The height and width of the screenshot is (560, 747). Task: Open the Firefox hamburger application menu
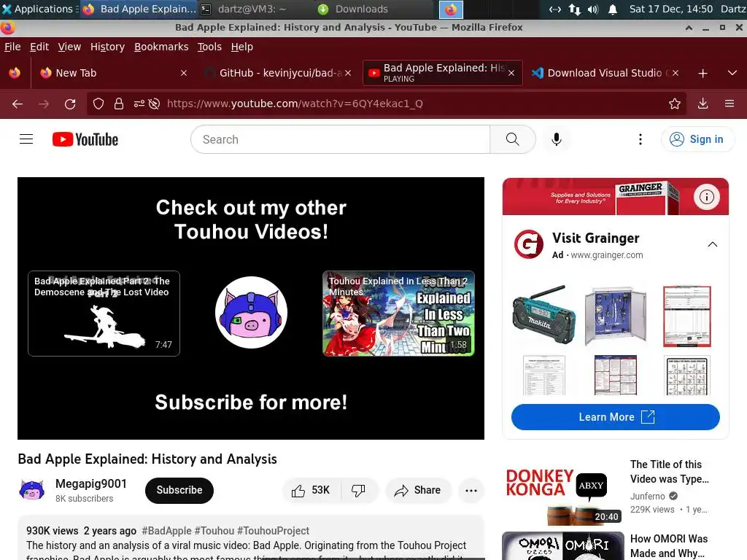[729, 104]
